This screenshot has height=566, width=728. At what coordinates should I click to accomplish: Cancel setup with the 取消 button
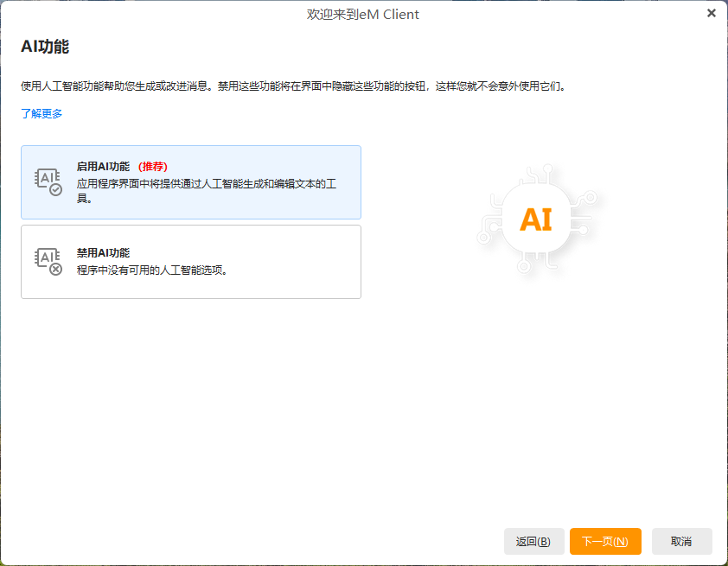point(681,542)
